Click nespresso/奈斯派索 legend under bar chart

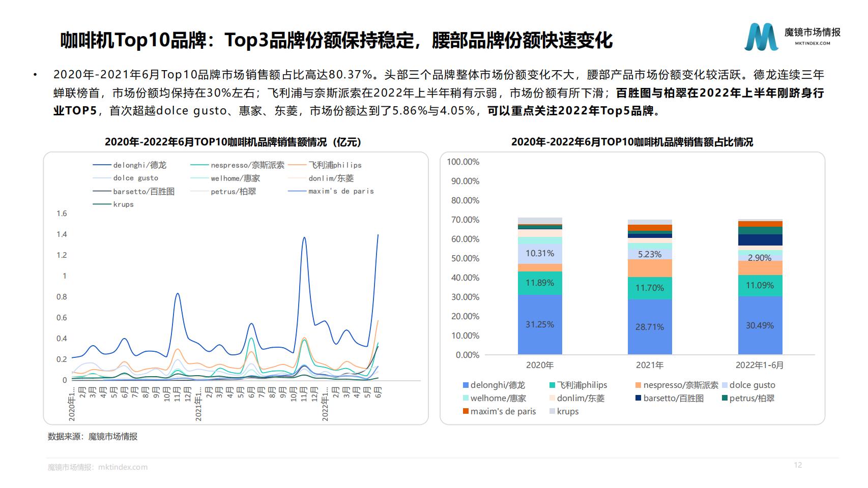pyautogui.click(x=677, y=385)
